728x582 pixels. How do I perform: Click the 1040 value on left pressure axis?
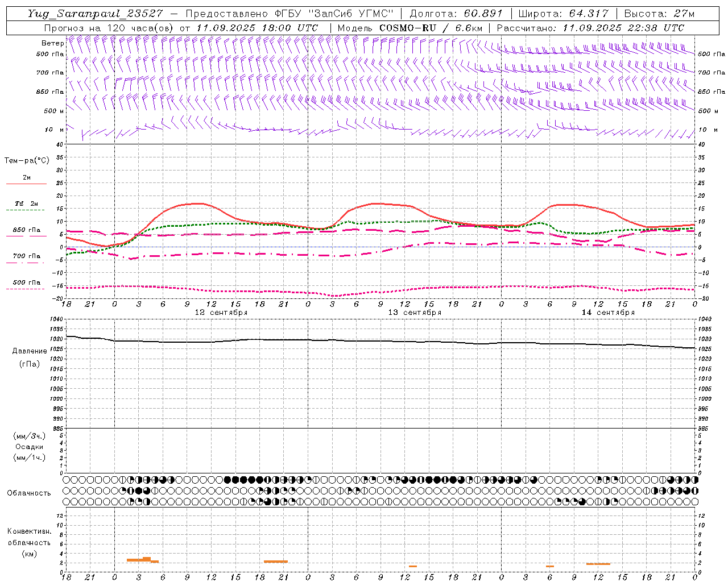(x=57, y=319)
